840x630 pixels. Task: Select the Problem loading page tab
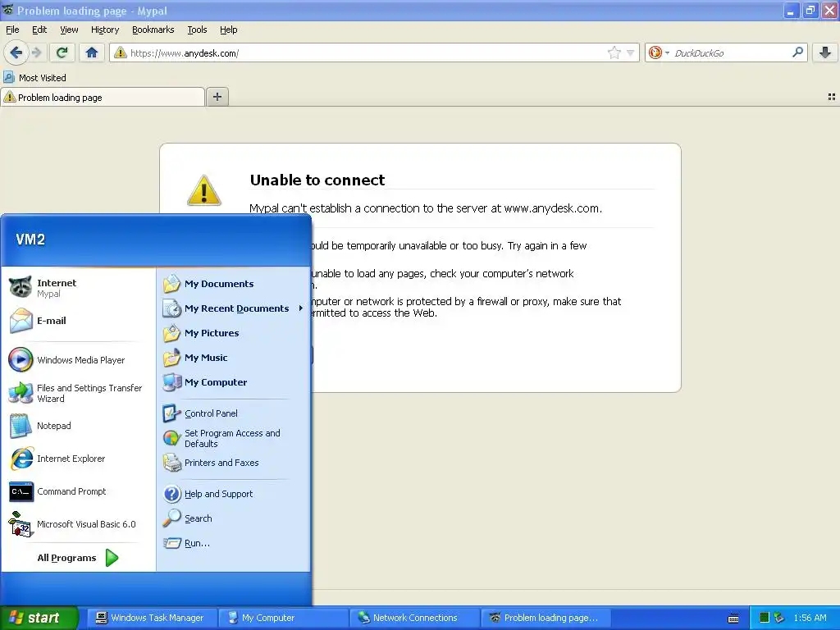click(x=103, y=98)
